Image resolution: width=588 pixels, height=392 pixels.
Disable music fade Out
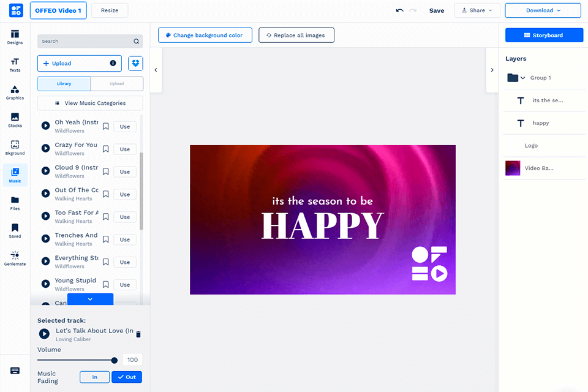[126, 377]
